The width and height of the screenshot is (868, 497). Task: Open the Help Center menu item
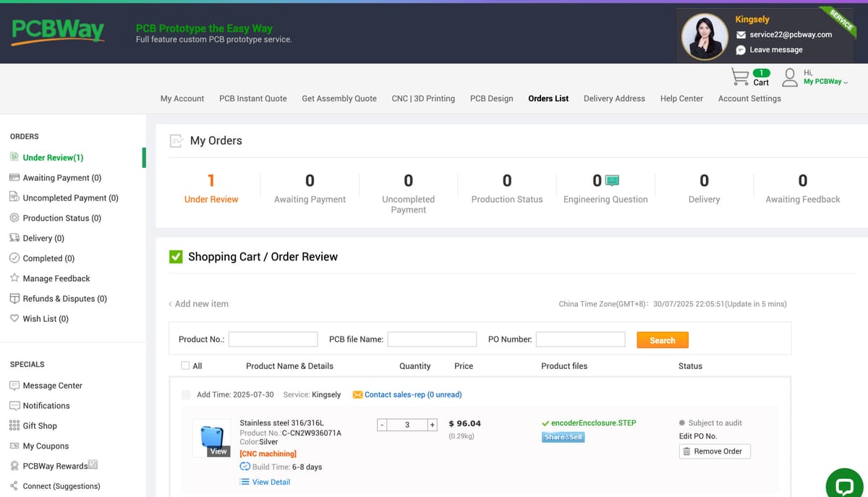point(681,98)
